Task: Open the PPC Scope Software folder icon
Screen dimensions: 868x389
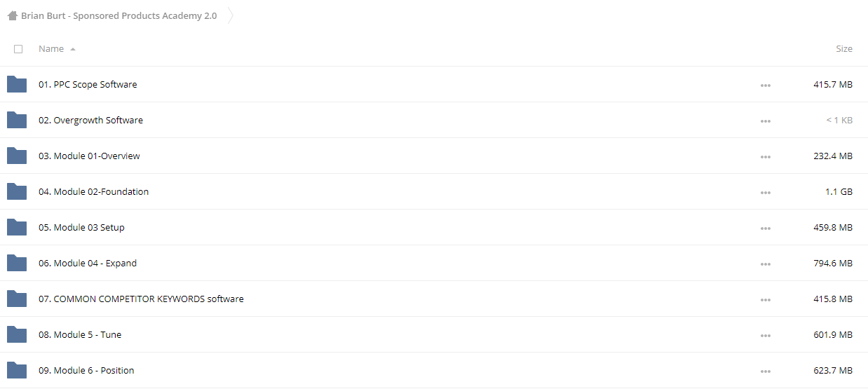Action: click(17, 84)
